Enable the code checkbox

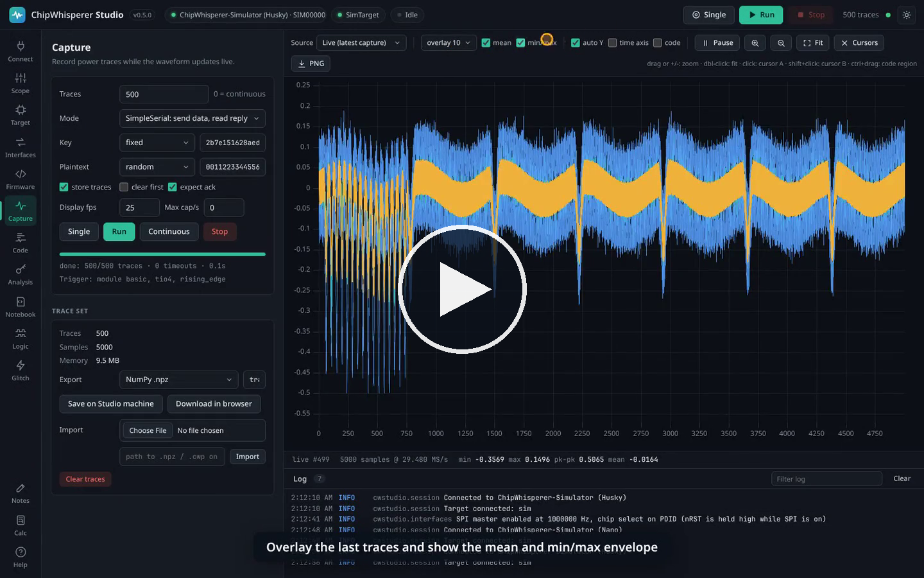point(658,43)
